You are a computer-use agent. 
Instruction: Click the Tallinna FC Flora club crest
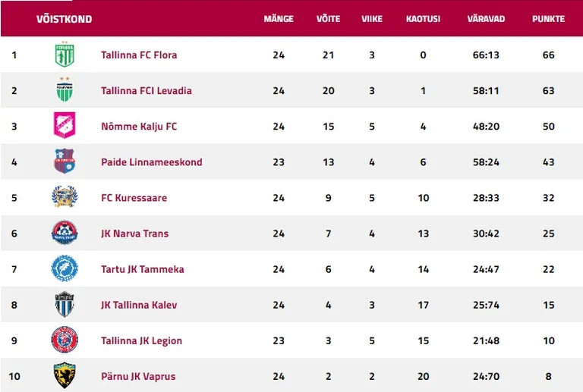coord(65,54)
